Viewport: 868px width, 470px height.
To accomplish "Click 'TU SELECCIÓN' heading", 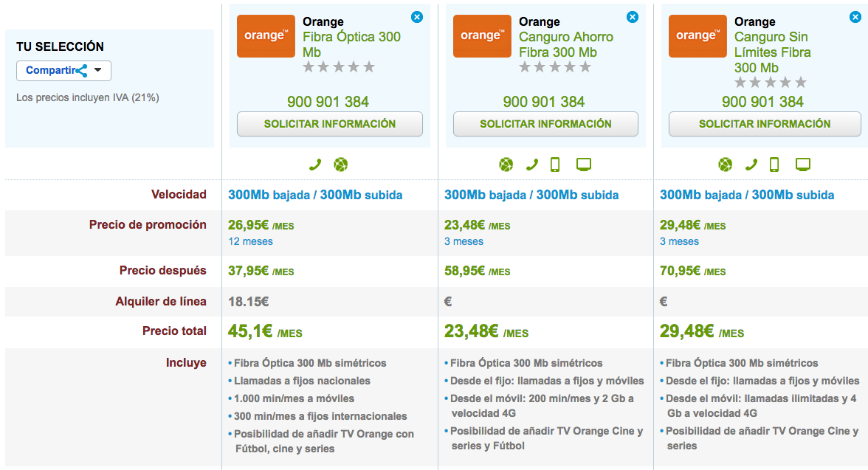I will (60, 46).
